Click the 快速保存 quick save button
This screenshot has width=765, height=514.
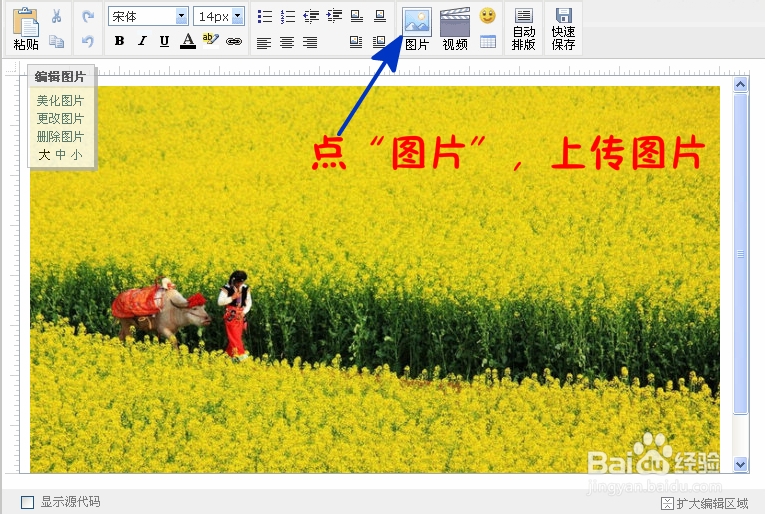point(564,29)
